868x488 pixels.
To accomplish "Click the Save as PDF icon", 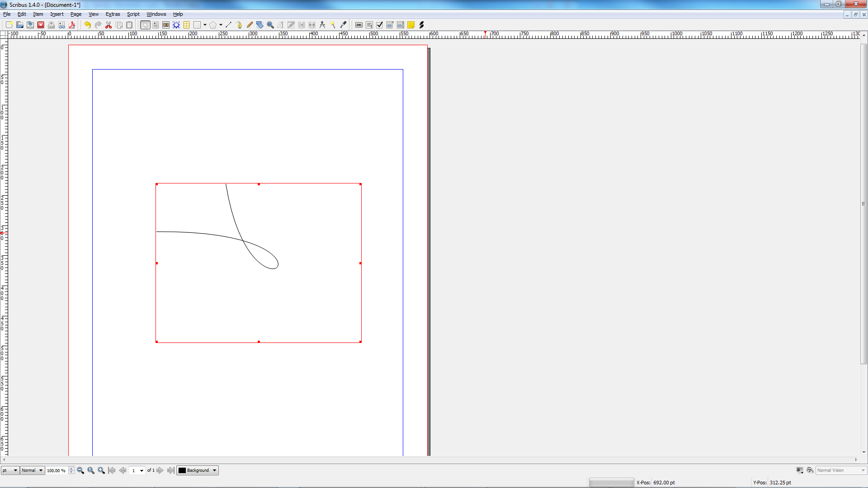I will pyautogui.click(x=72, y=25).
